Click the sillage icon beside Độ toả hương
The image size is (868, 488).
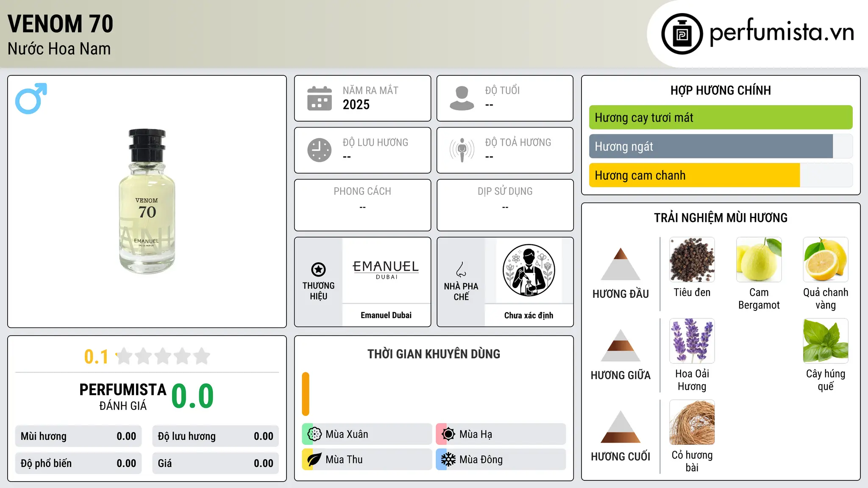tap(462, 150)
